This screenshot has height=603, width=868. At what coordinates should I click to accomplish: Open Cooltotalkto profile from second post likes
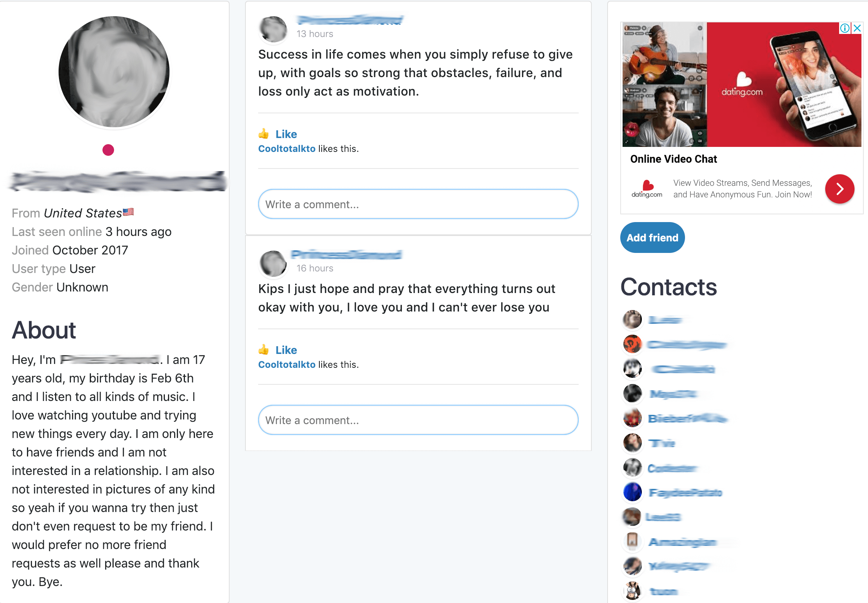[x=287, y=365]
